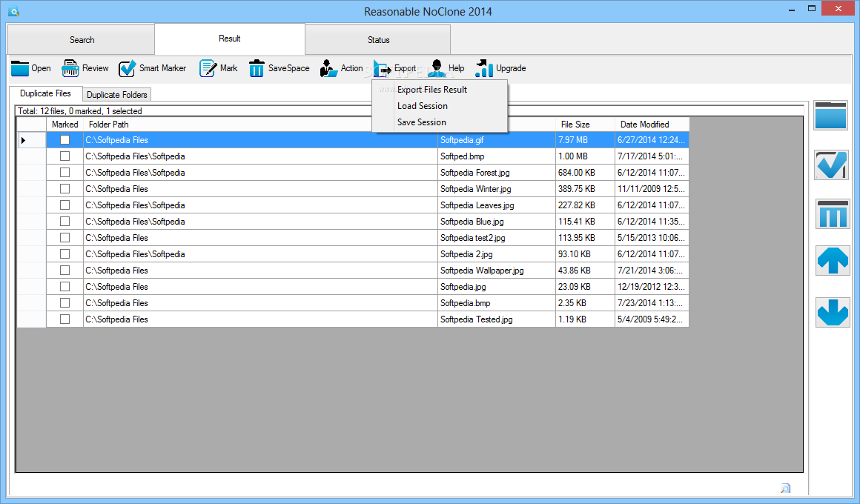
Task: Check the Marked box for Softpedia.bmp
Action: click(x=64, y=302)
